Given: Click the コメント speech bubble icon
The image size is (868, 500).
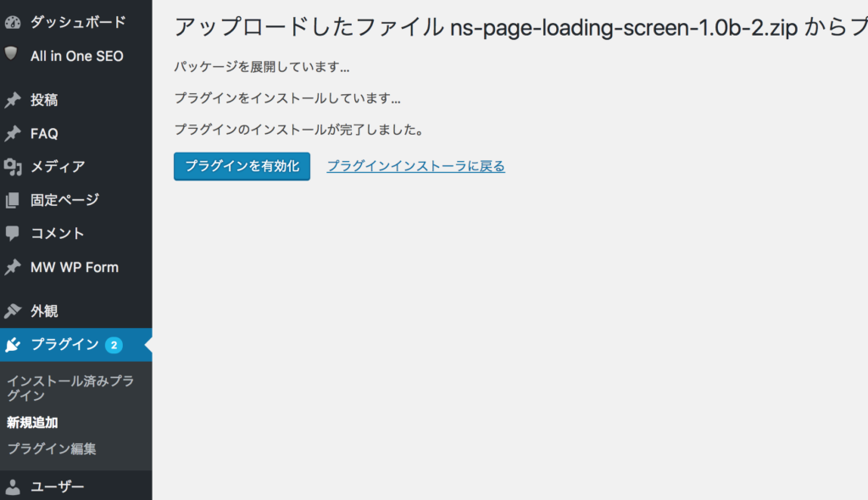Looking at the screenshot, I should 13,233.
